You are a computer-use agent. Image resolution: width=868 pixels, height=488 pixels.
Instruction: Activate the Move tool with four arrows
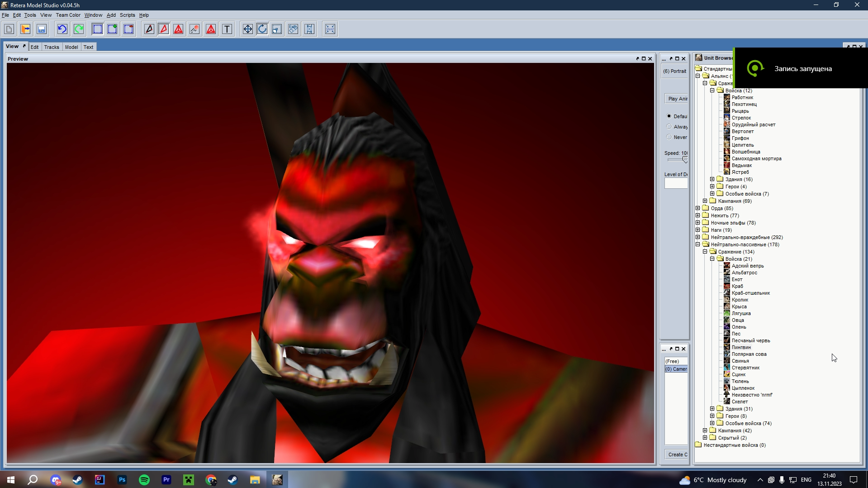[248, 29]
